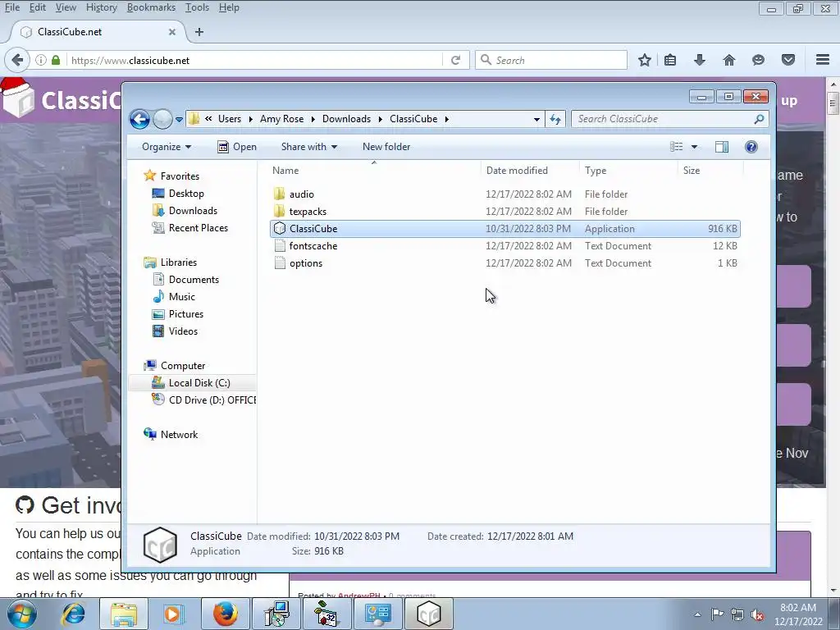Click the Explorer help icon
Image resolution: width=840 pixels, height=630 pixels.
[751, 147]
